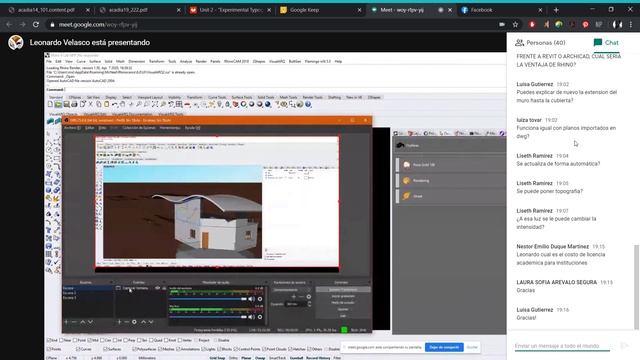The image size is (640, 360).
Task: Switch to the Google Keep browser tab
Action: tap(320, 10)
